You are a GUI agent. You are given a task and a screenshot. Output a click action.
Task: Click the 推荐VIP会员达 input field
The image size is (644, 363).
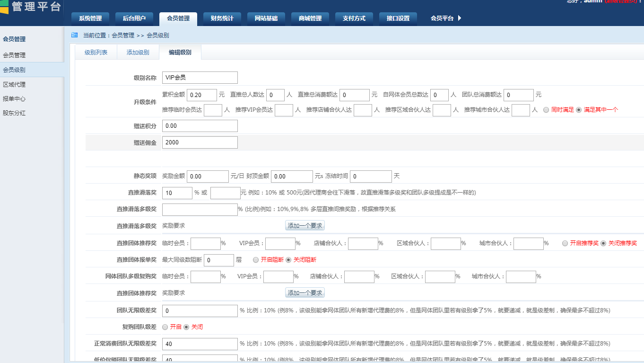pos(284,110)
